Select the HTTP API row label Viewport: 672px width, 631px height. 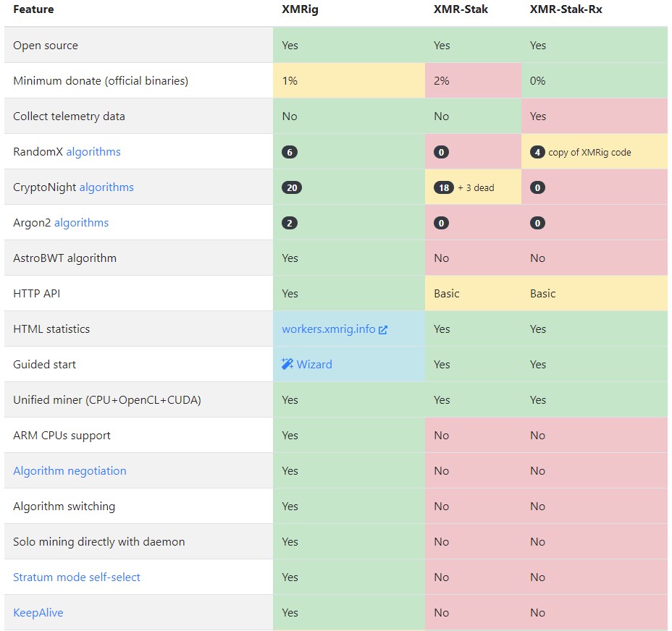click(36, 294)
